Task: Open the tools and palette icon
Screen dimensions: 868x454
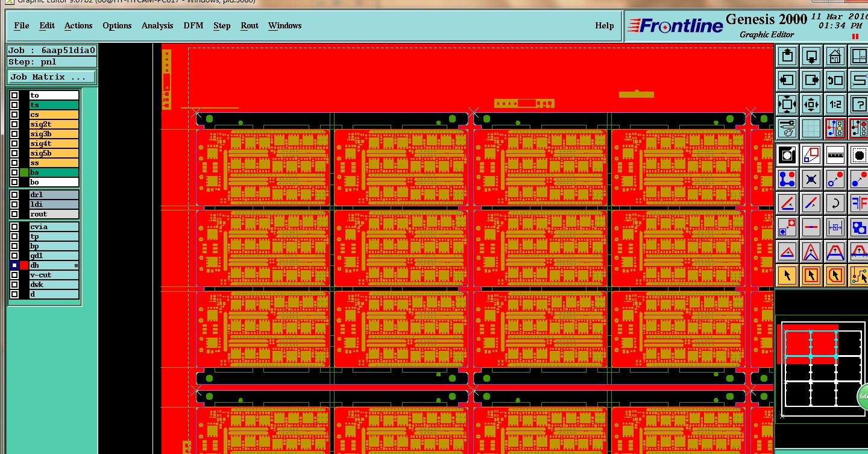Action: (787, 128)
